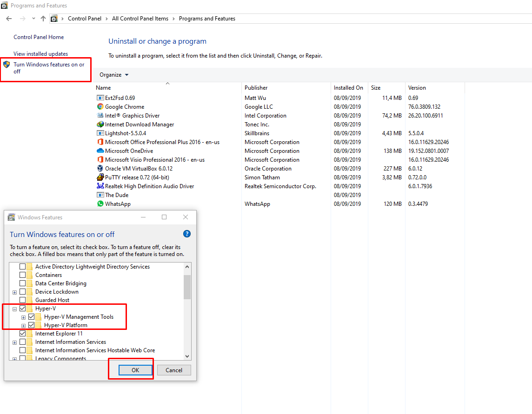
Task: Click the shield icon beside Windows features link
Action: tap(7, 65)
